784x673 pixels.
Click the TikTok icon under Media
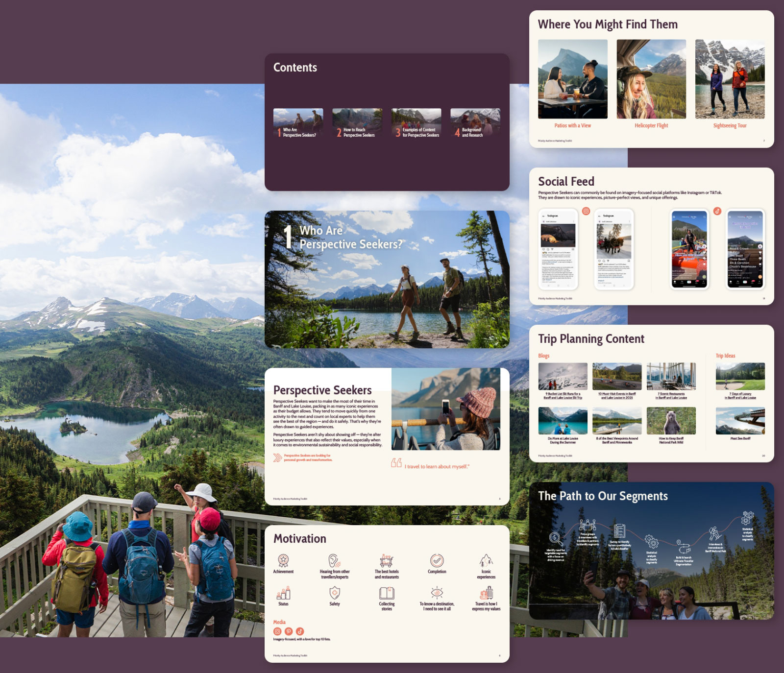tap(300, 631)
